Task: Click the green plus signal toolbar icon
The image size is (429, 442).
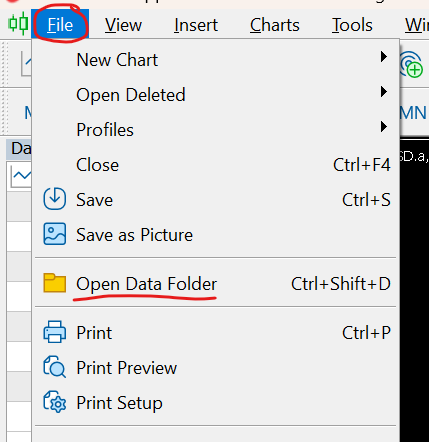Action: (x=411, y=64)
